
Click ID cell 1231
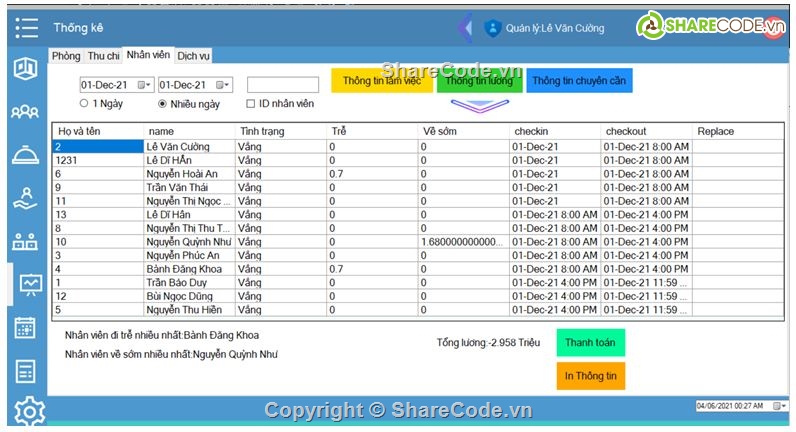[x=98, y=160]
